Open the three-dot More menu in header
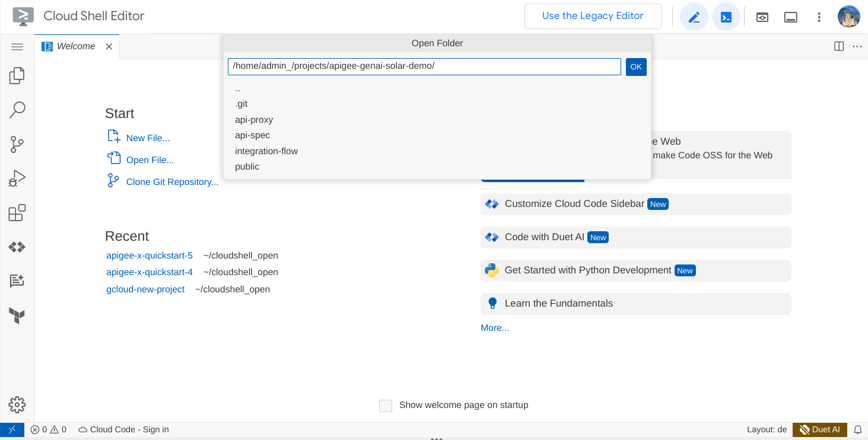The width and height of the screenshot is (868, 440). click(819, 17)
